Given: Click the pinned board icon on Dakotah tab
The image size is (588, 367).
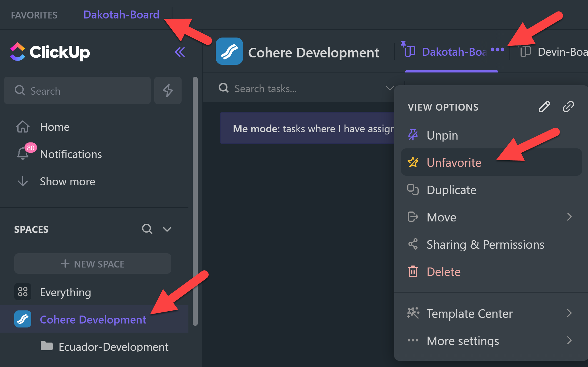Looking at the screenshot, I should tap(409, 49).
